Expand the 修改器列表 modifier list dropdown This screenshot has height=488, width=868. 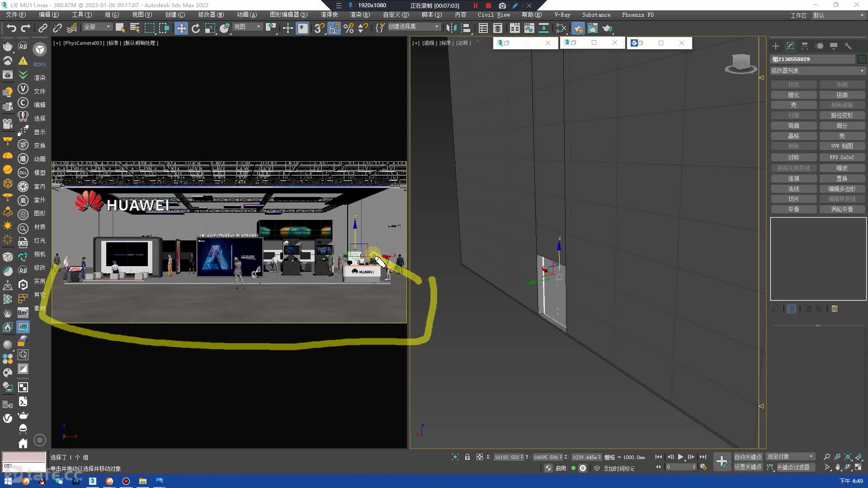(x=818, y=71)
